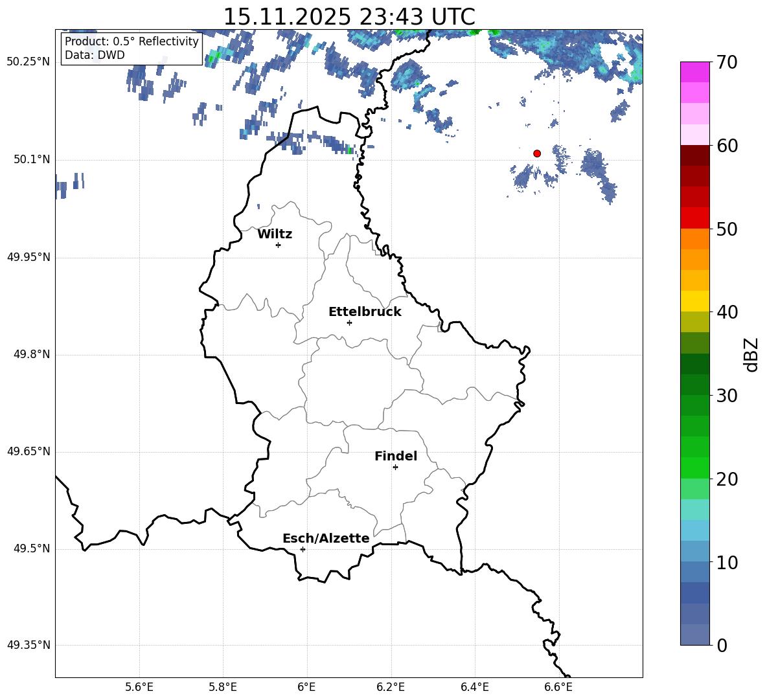The height and width of the screenshot is (700, 767).
Task: Click the 50.25°N latitude label
Action: point(29,62)
